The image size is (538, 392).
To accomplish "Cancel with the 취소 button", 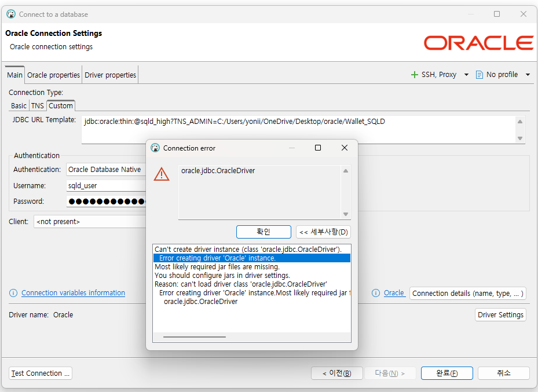I will (504, 373).
